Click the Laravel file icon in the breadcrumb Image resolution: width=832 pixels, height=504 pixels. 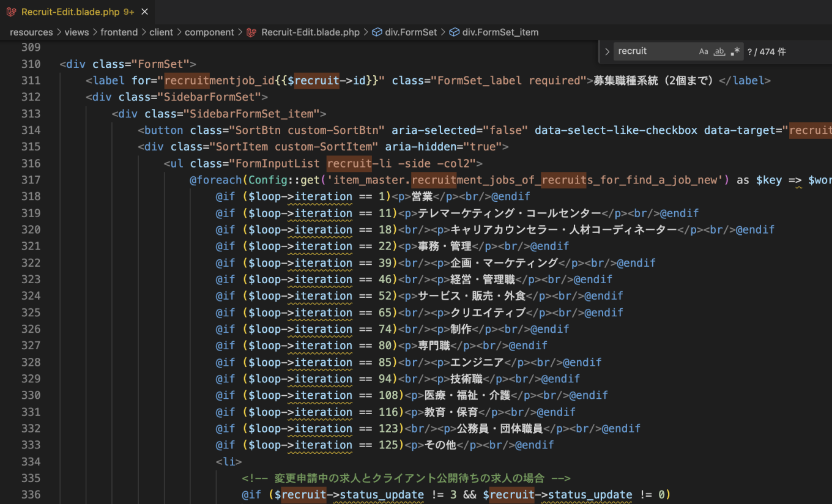(251, 32)
